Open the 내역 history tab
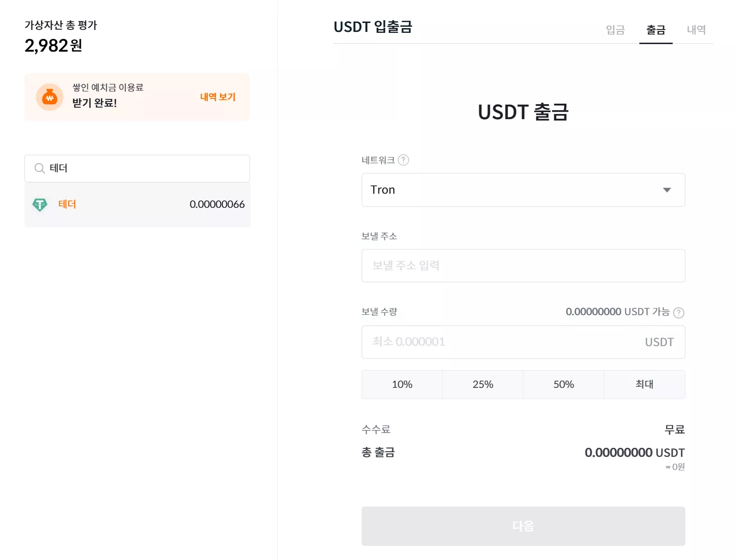736x560 pixels. (x=696, y=30)
